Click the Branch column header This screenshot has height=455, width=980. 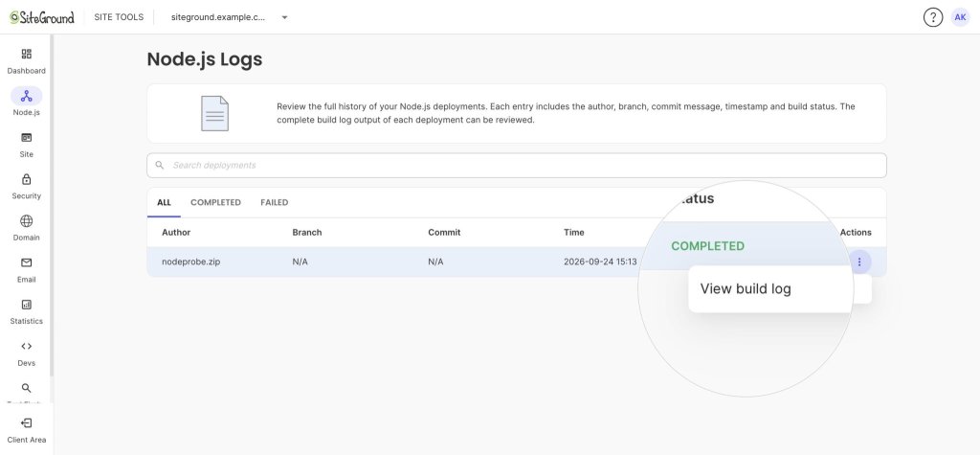pos(307,232)
